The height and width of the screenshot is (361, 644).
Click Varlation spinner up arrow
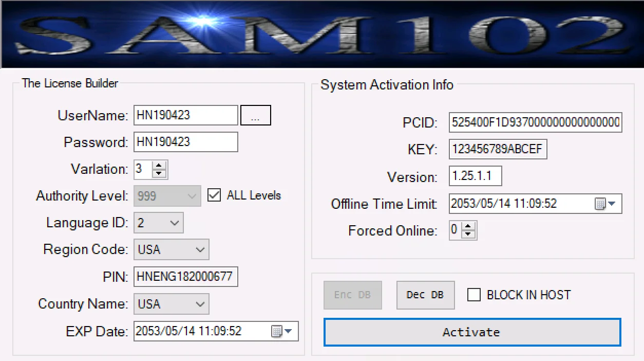coord(159,166)
